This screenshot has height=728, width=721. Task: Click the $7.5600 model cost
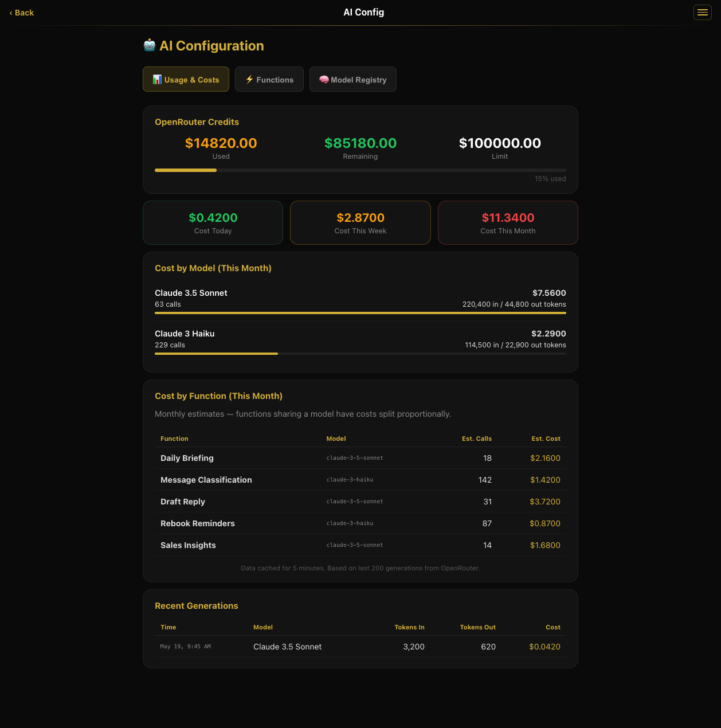coord(549,293)
